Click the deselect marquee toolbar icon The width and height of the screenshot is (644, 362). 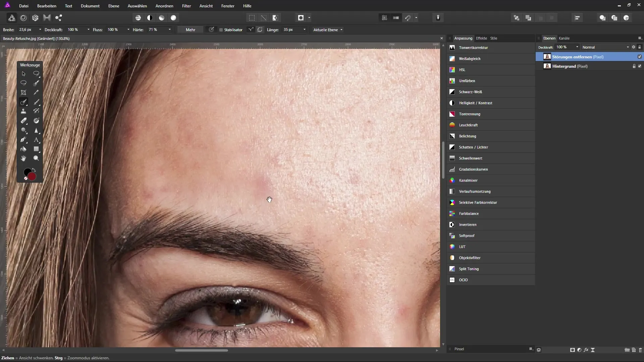pyautogui.click(x=264, y=18)
